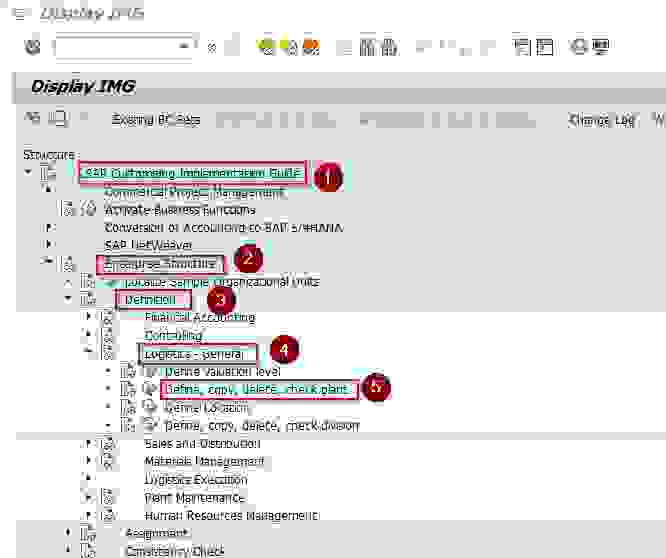Click the page icon next to expand-all
The image size is (666, 558).
coord(58,118)
